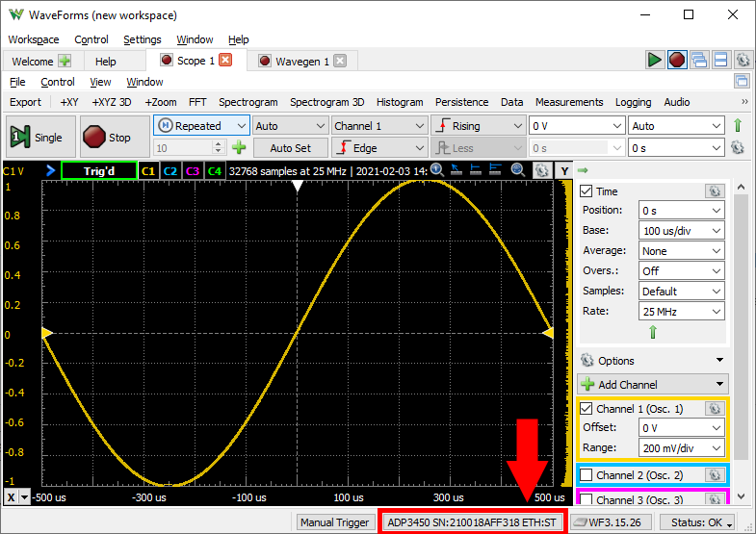Click the Measurements toolbar item
The width and height of the screenshot is (756, 534).
click(569, 102)
